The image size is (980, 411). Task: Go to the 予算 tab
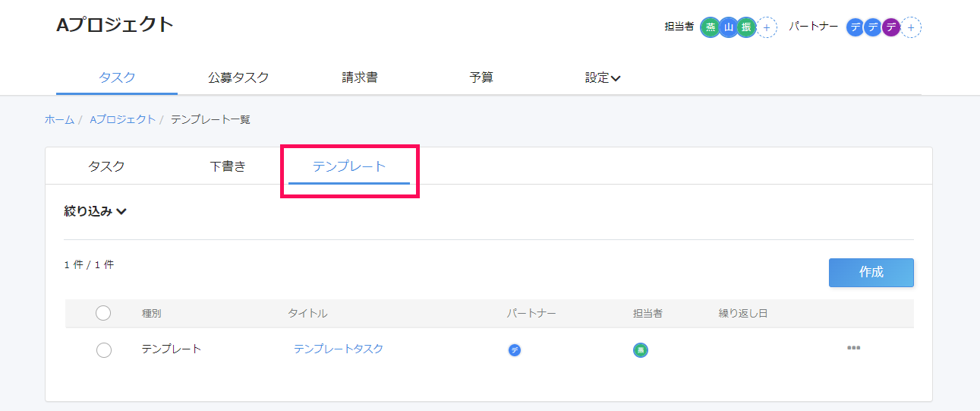pyautogui.click(x=481, y=77)
